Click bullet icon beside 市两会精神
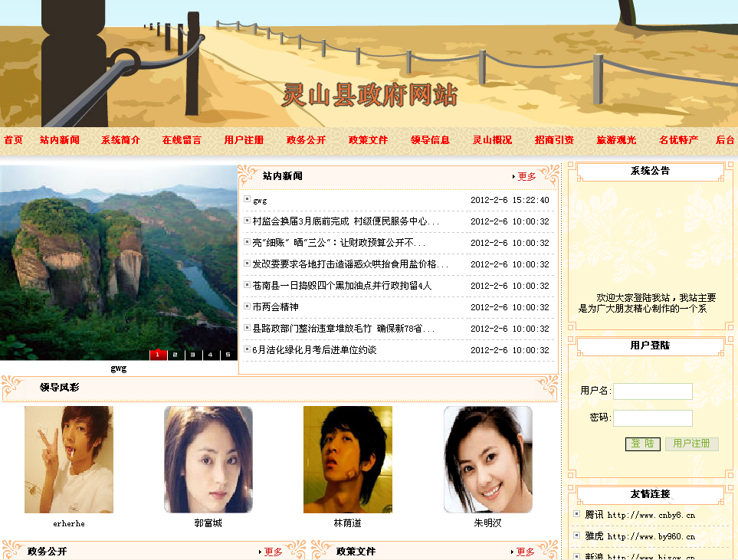This screenshot has width=738, height=560. (247, 306)
